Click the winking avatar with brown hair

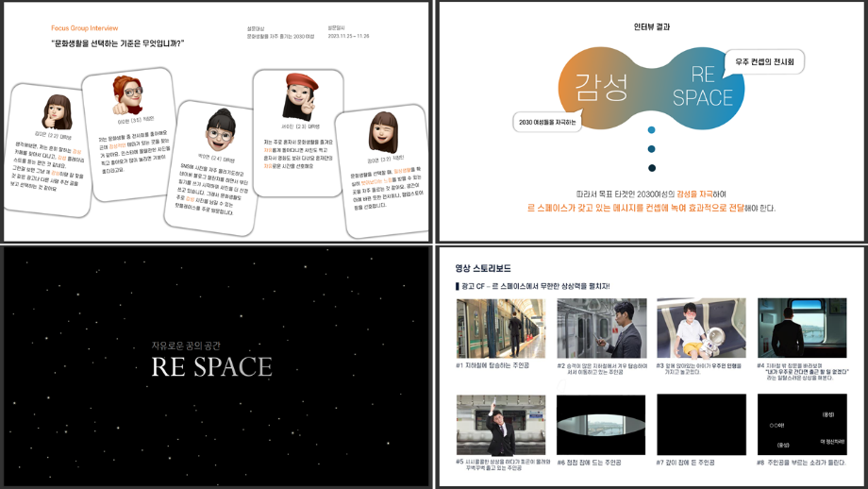pos(382,132)
